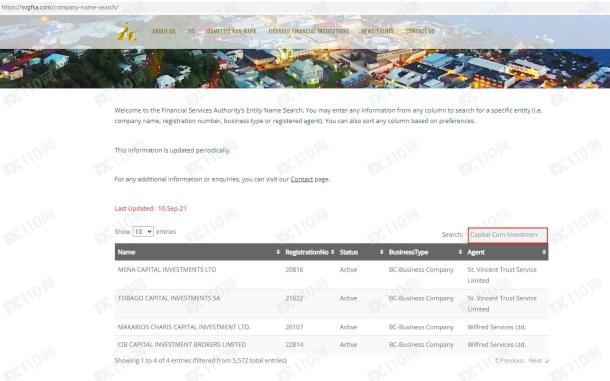Click the FSA logo in header
Screen dimensions: 610x381
coord(126,32)
